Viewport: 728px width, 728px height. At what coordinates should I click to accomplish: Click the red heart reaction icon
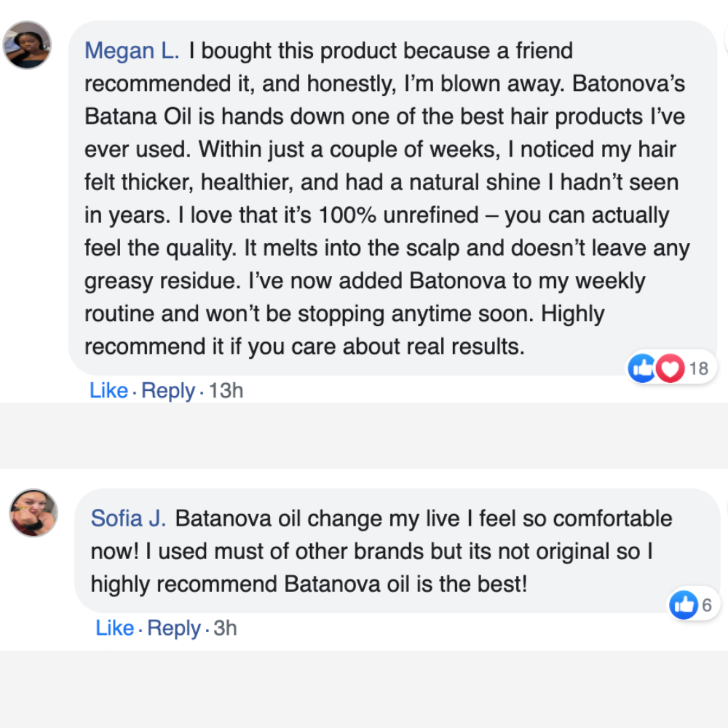click(x=669, y=368)
